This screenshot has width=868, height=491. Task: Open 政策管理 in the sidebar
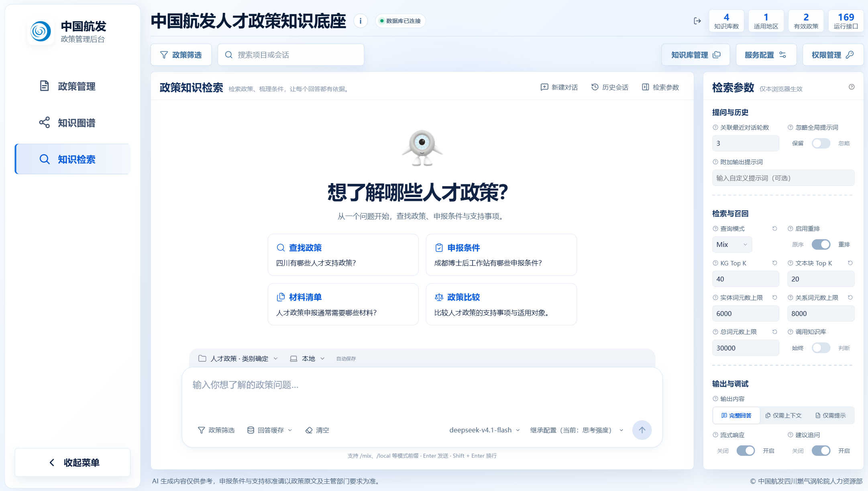point(73,86)
